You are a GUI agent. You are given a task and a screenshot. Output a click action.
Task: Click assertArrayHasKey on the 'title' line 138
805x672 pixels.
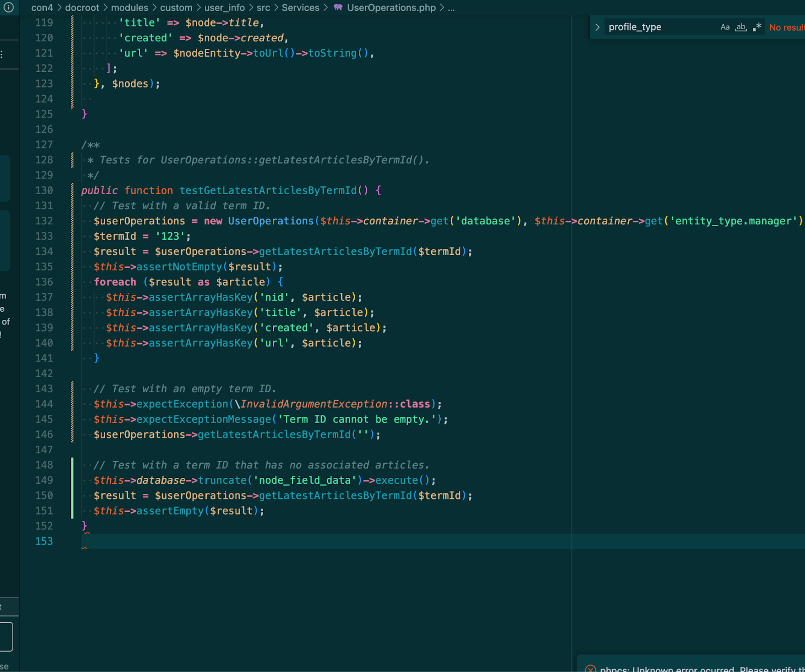[x=201, y=312]
